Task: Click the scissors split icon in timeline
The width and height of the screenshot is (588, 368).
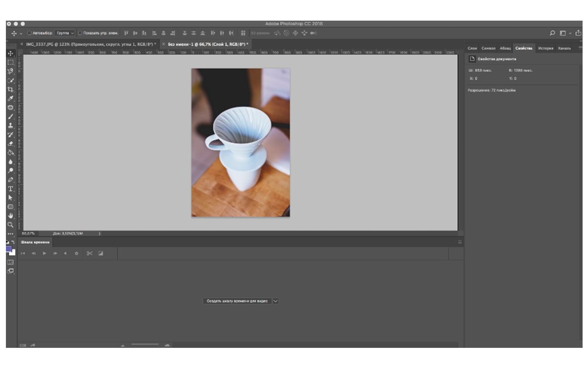Action: tap(89, 253)
